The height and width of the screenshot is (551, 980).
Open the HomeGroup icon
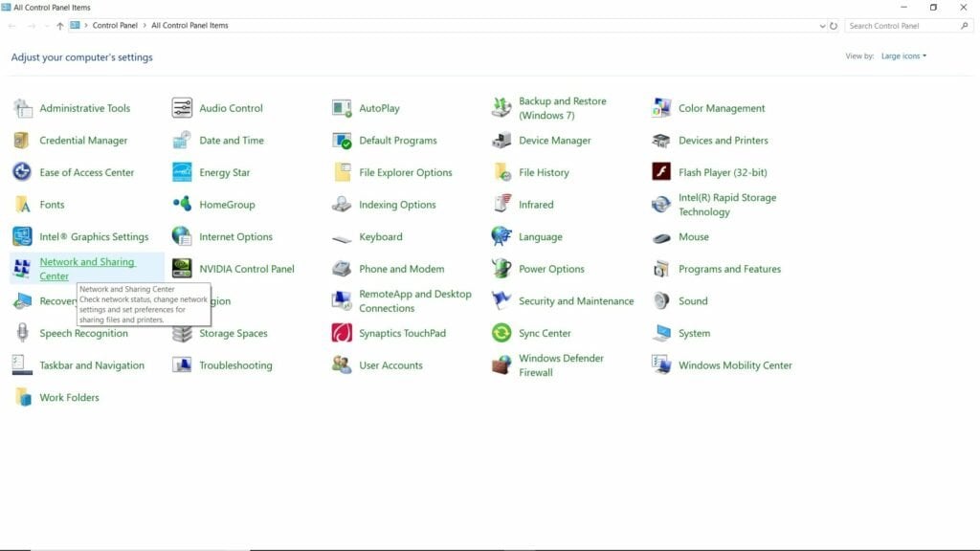coord(182,205)
